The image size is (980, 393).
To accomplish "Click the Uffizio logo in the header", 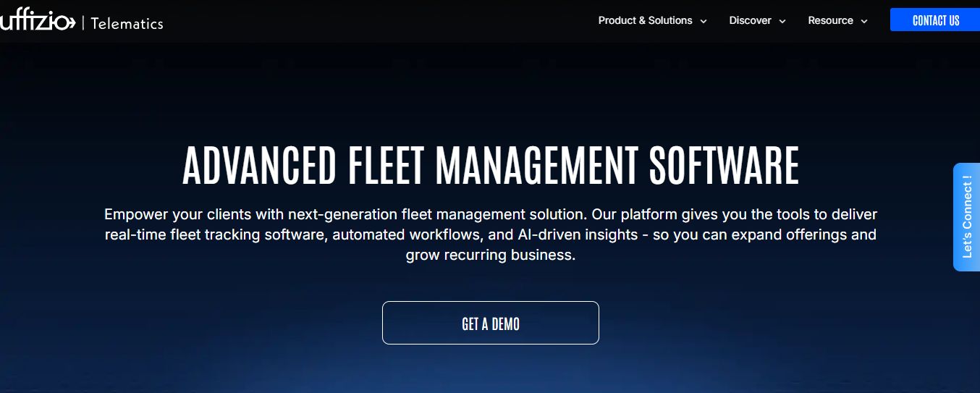I will pyautogui.click(x=36, y=22).
